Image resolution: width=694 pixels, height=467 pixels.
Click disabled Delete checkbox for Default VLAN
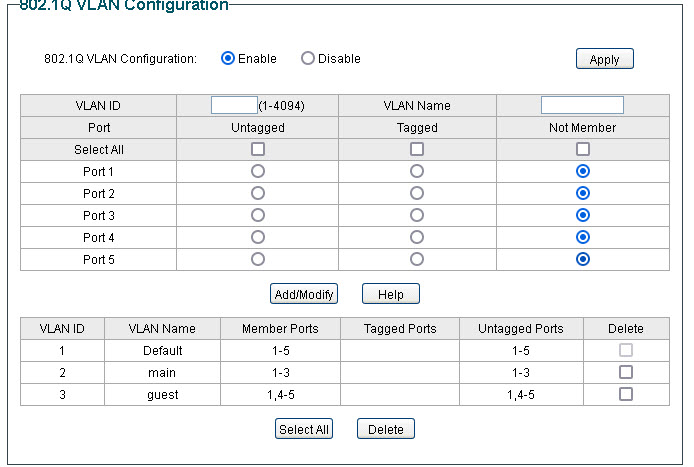(625, 350)
